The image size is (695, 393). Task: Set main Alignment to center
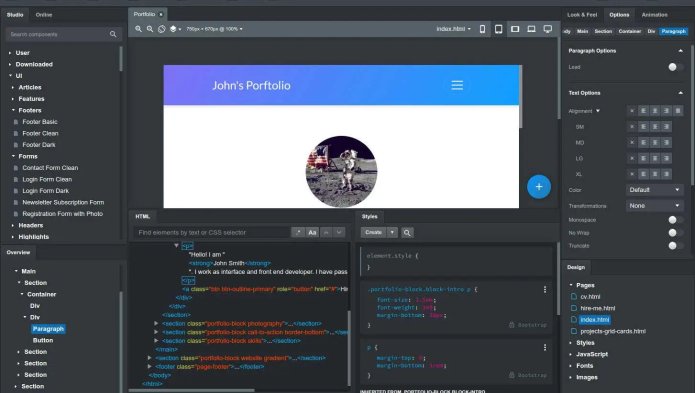click(655, 111)
